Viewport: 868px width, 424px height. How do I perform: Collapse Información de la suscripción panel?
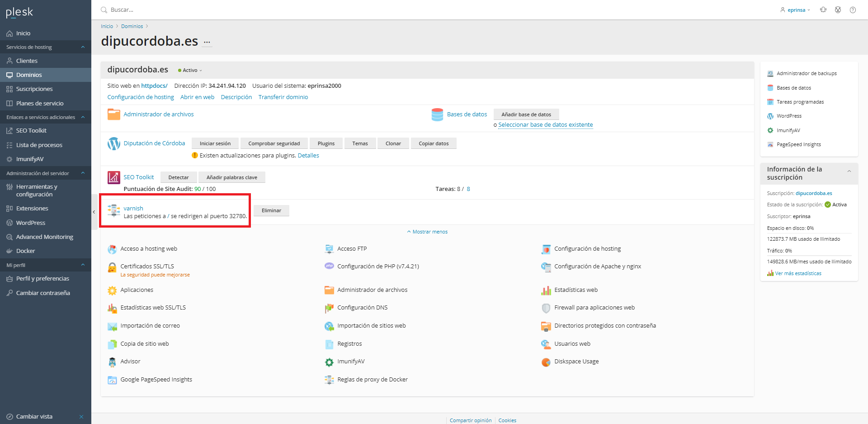(849, 171)
